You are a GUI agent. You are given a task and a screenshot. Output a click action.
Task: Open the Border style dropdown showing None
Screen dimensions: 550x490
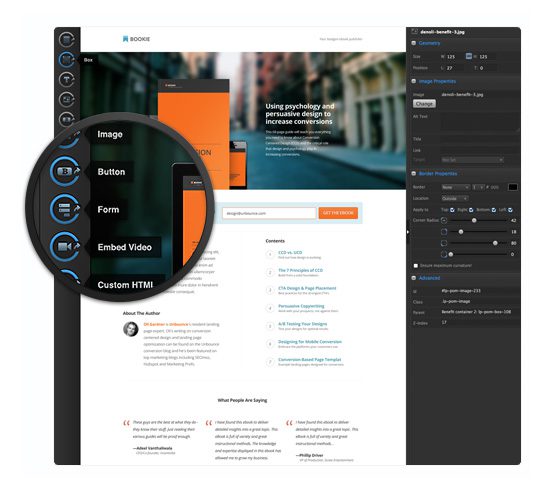coord(455,187)
